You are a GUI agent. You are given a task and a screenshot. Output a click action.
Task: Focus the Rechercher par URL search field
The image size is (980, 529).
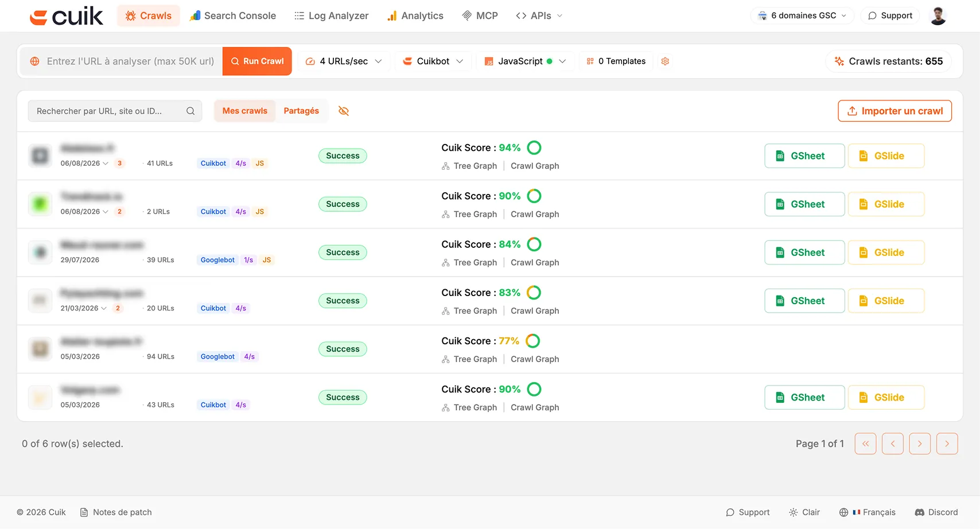click(x=115, y=111)
